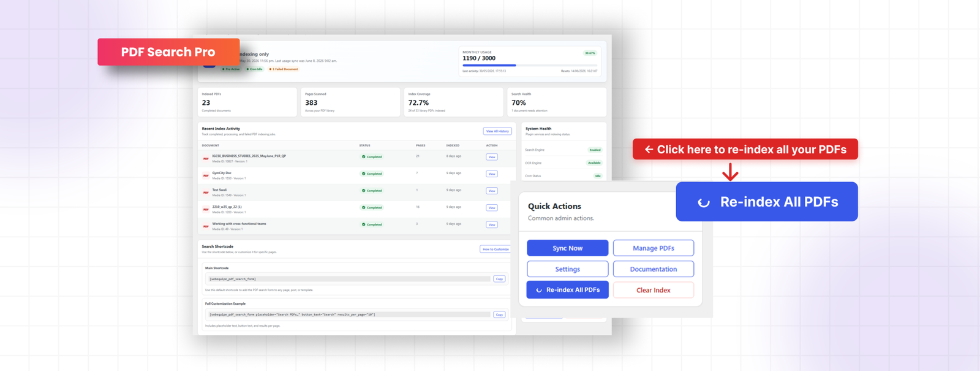Click green check icon in 2210_w25_qp_22 status

[x=363, y=207]
